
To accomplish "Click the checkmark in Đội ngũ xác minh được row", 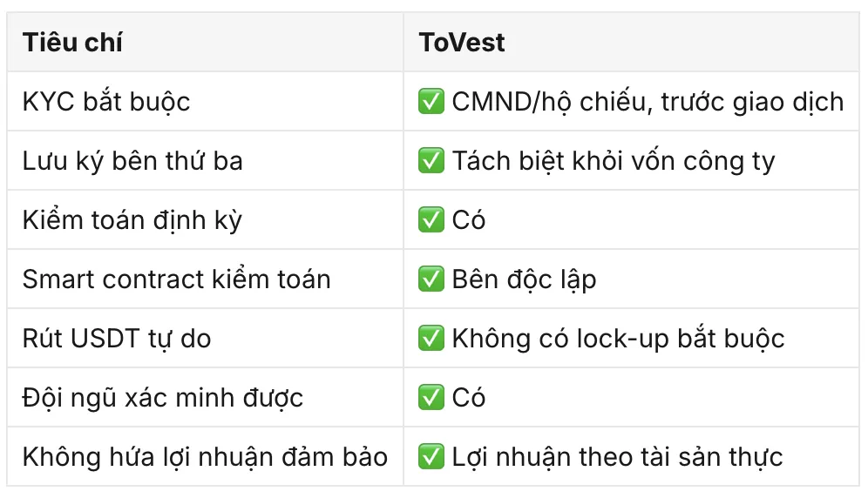I will [431, 397].
